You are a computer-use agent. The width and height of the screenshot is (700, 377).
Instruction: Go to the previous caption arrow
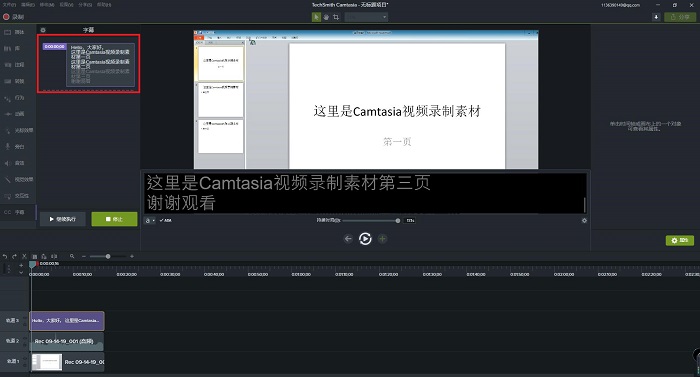pyautogui.click(x=348, y=239)
